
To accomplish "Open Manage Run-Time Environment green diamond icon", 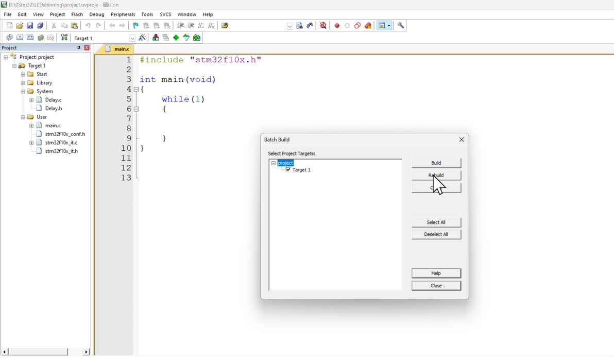I will click(176, 38).
